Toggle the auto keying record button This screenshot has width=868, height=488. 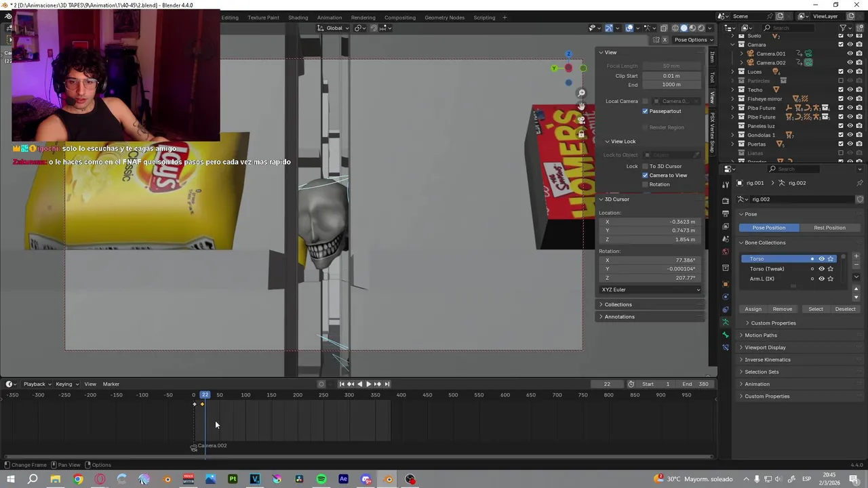321,384
